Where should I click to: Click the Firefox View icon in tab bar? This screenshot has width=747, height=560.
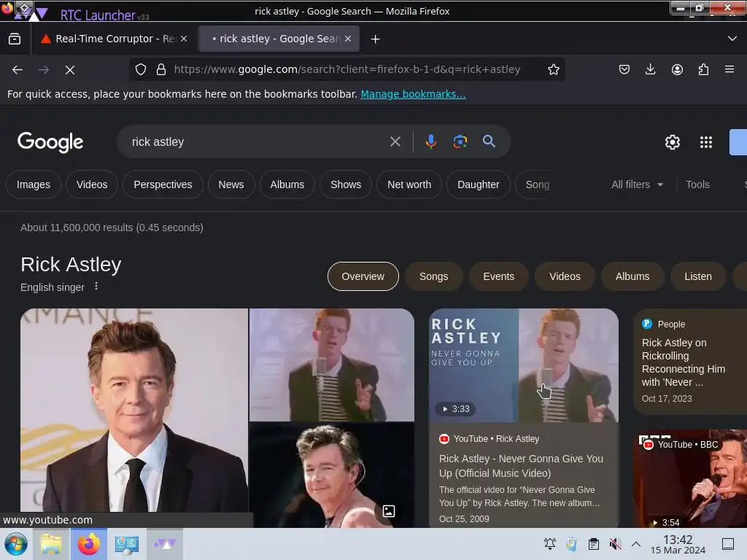pyautogui.click(x=15, y=39)
